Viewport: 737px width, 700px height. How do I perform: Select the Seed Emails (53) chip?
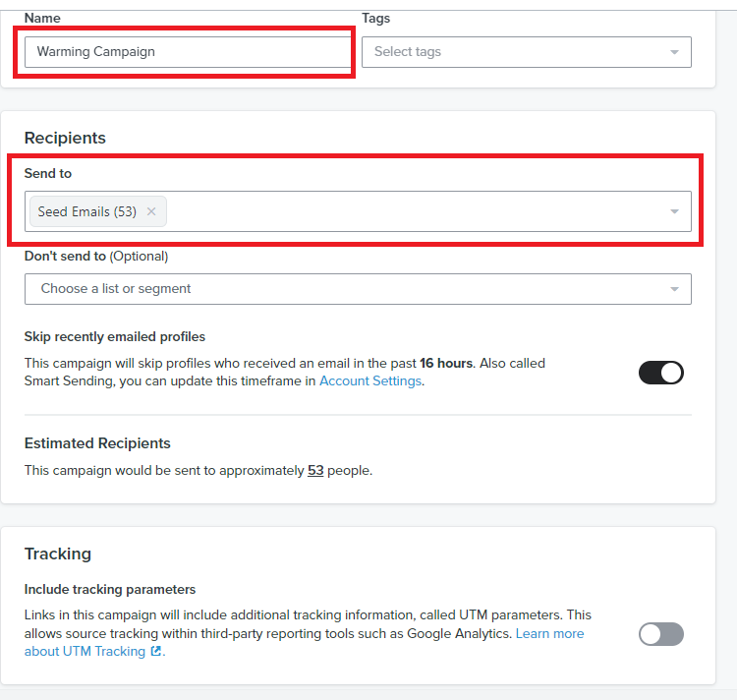click(86, 211)
